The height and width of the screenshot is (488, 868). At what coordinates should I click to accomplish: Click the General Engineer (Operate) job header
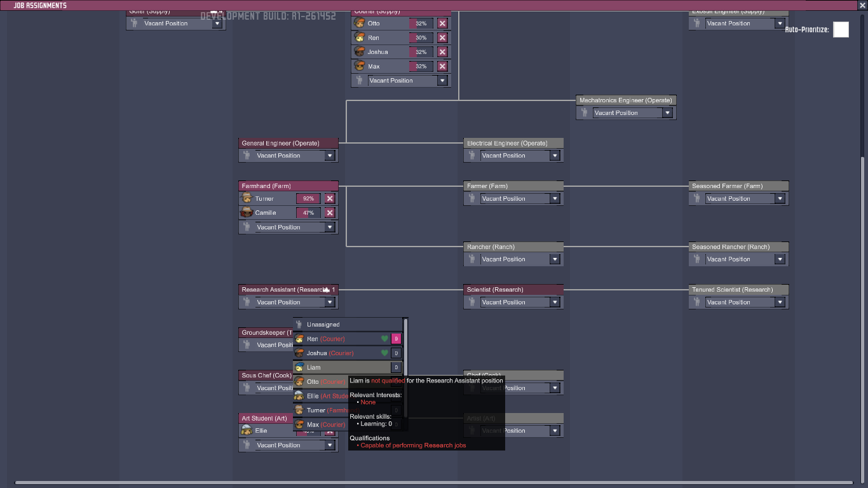tap(288, 143)
